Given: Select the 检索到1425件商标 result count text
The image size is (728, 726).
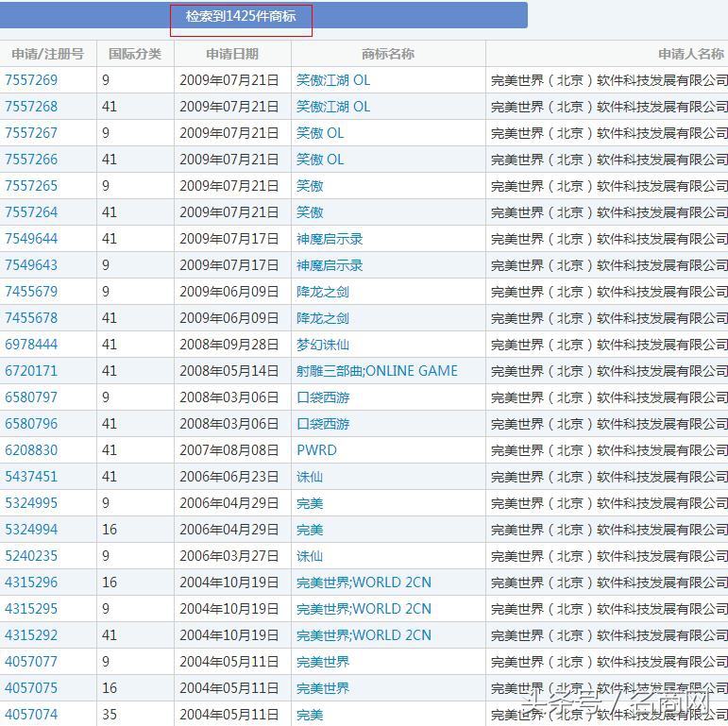Looking at the screenshot, I should (241, 16).
